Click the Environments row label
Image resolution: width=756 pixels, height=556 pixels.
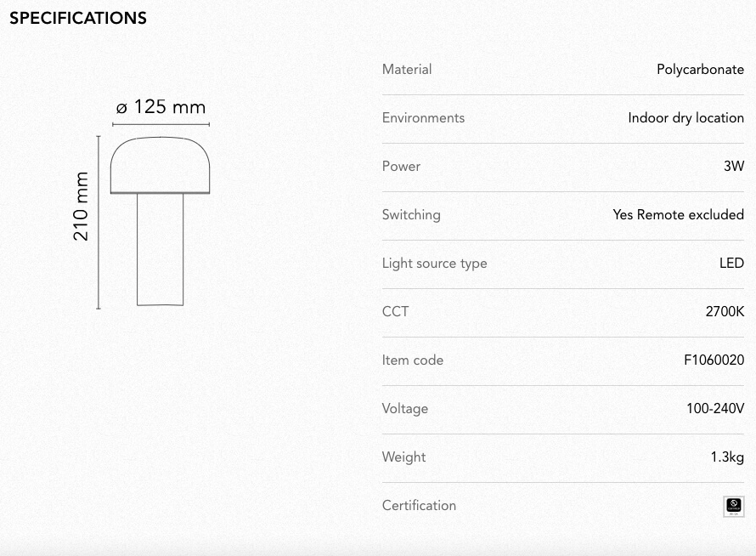coord(423,118)
